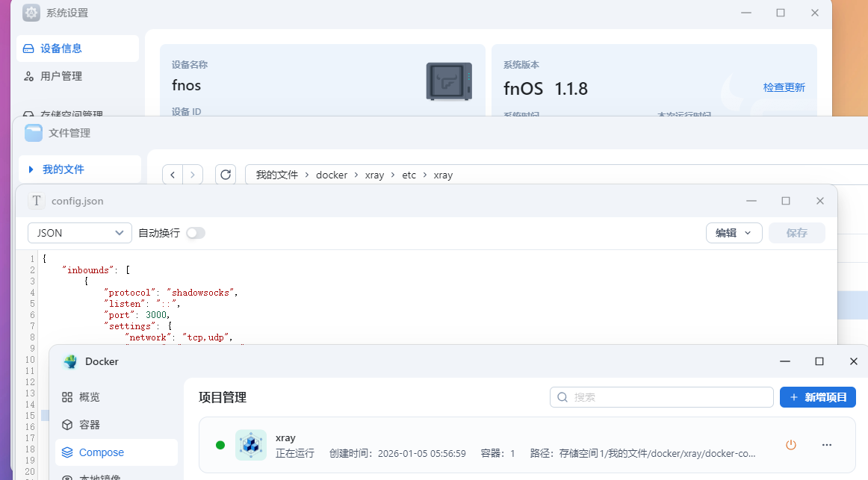The width and height of the screenshot is (868, 480).
Task: Click line number 5 in gutter
Action: point(32,304)
